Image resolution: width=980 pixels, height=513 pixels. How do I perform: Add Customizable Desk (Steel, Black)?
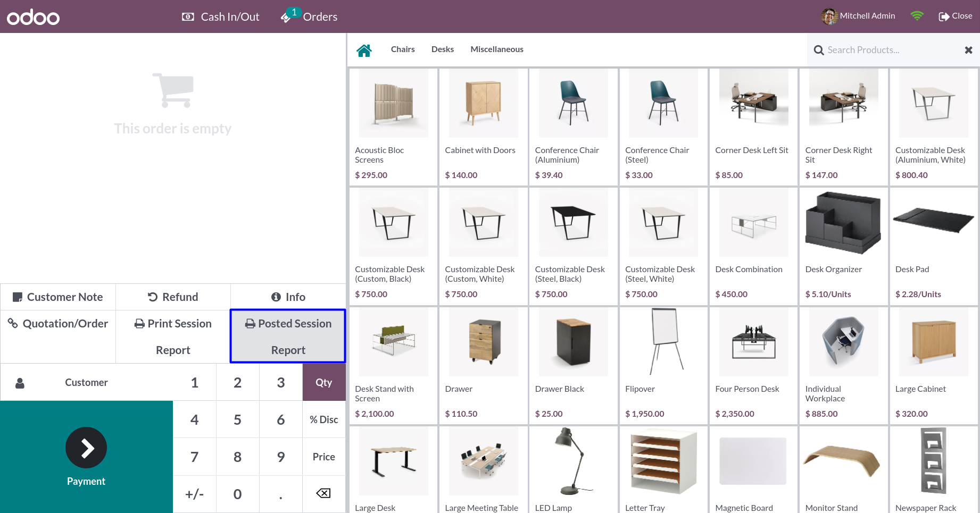pos(574,246)
